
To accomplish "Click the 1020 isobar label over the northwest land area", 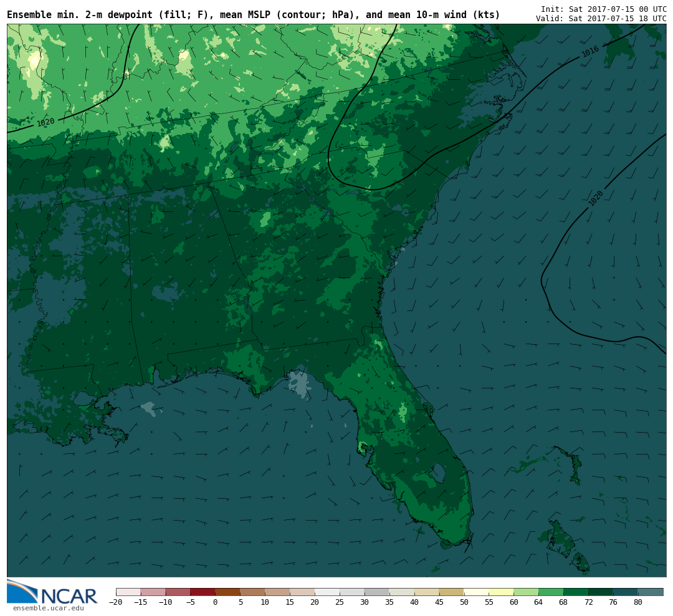I will click(45, 122).
